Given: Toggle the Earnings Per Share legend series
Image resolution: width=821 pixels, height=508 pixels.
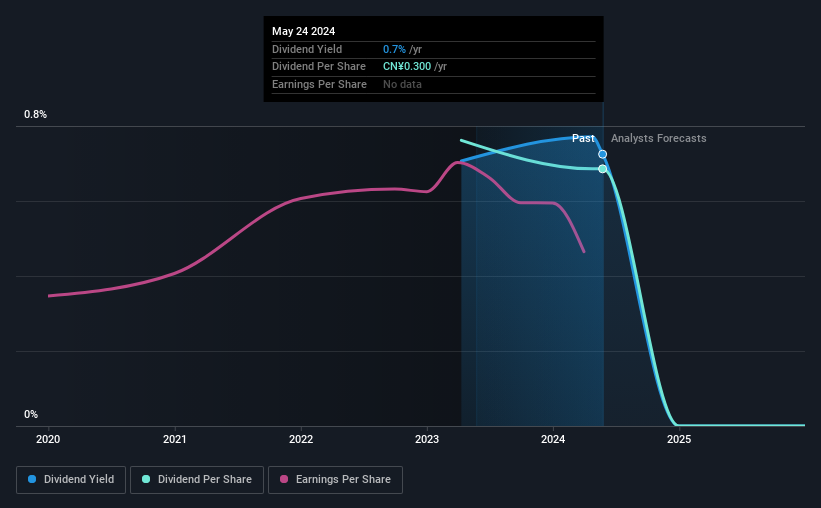Looking at the screenshot, I should tap(335, 480).
